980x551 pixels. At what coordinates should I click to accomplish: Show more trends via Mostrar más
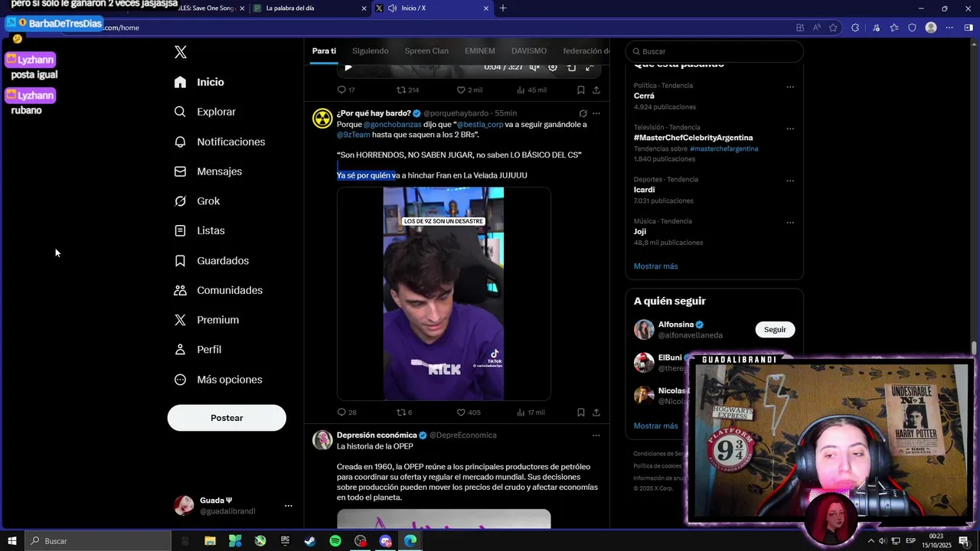pos(655,266)
